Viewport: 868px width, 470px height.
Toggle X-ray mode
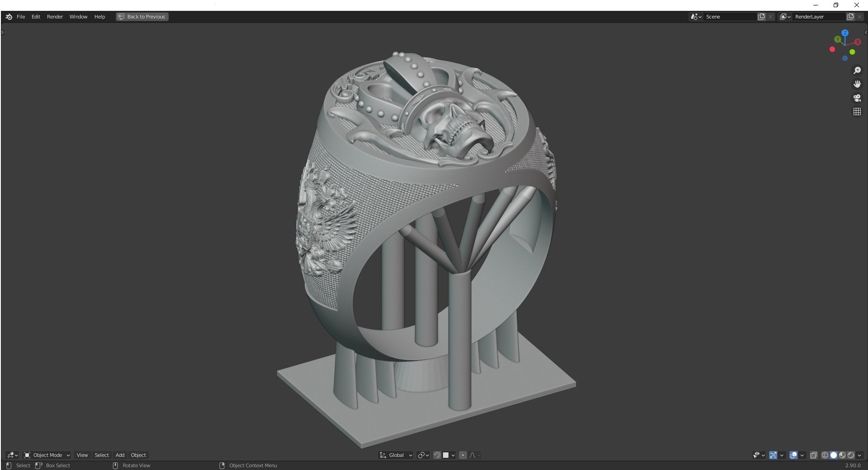[813, 455]
